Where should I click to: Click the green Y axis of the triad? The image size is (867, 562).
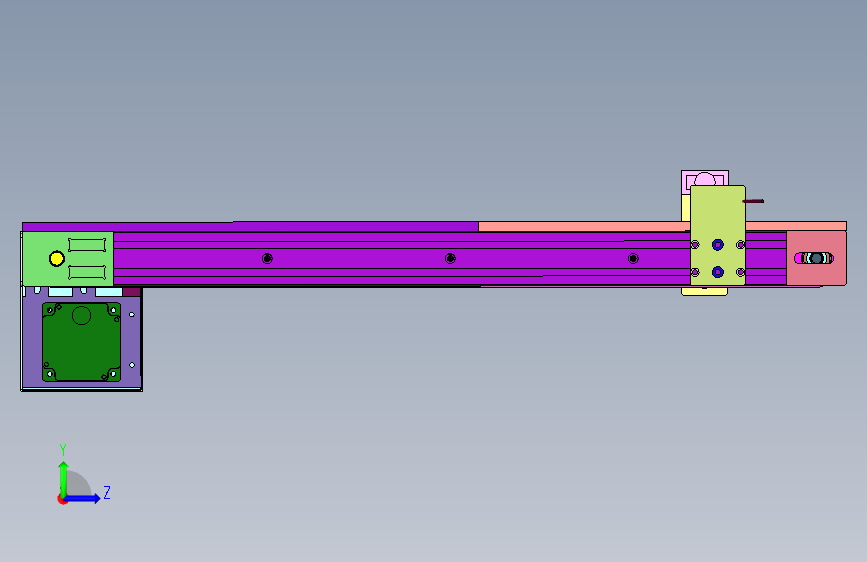pyautogui.click(x=64, y=479)
